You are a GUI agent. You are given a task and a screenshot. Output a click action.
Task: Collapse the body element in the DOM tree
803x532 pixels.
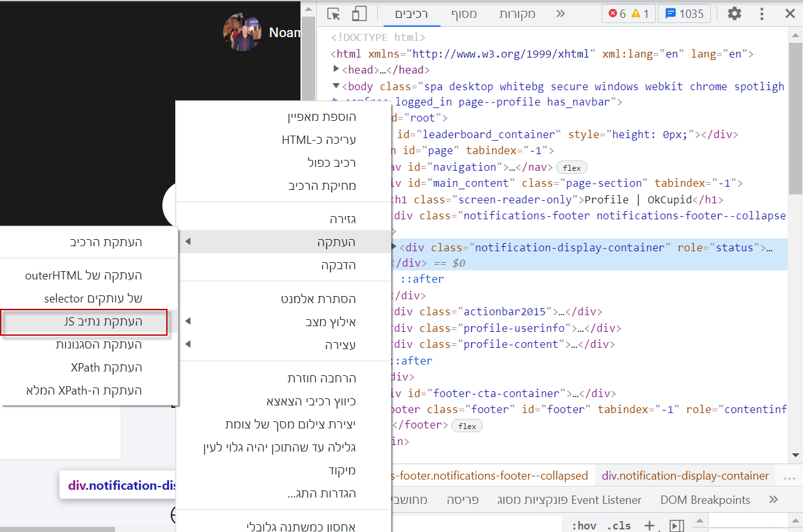pos(336,86)
